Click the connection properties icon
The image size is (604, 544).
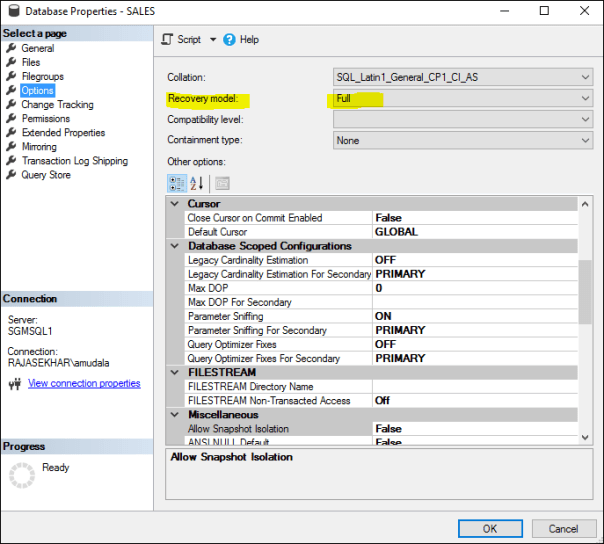14,384
